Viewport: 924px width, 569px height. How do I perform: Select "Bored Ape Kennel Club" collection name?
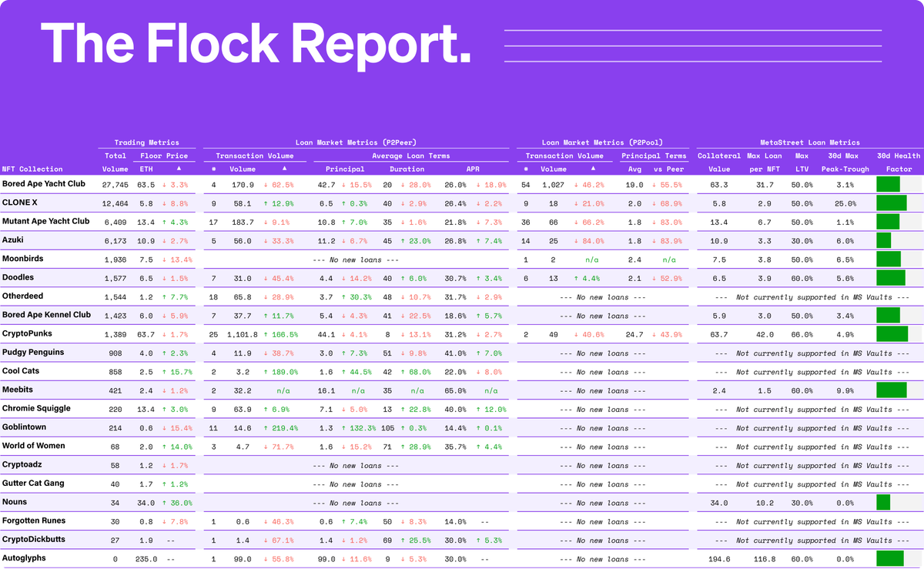[47, 314]
